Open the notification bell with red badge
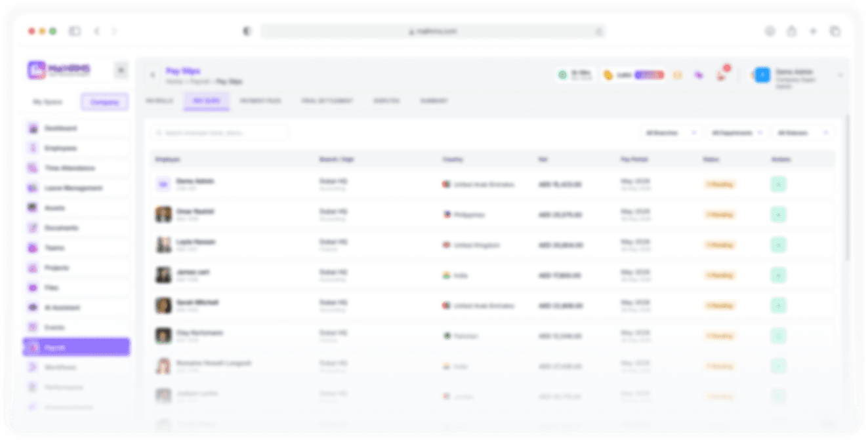 tap(721, 75)
